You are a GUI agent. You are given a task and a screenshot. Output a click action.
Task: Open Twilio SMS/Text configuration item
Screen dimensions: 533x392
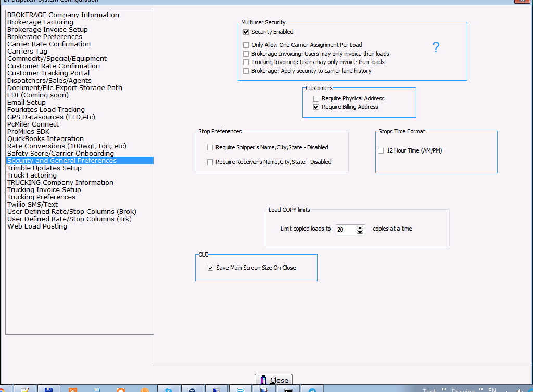click(x=32, y=205)
